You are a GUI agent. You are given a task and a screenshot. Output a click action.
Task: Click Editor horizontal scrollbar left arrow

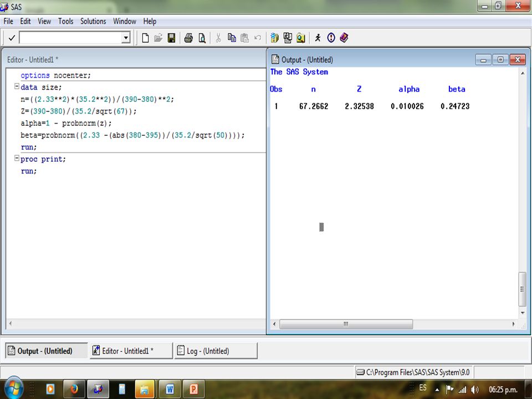point(11,323)
